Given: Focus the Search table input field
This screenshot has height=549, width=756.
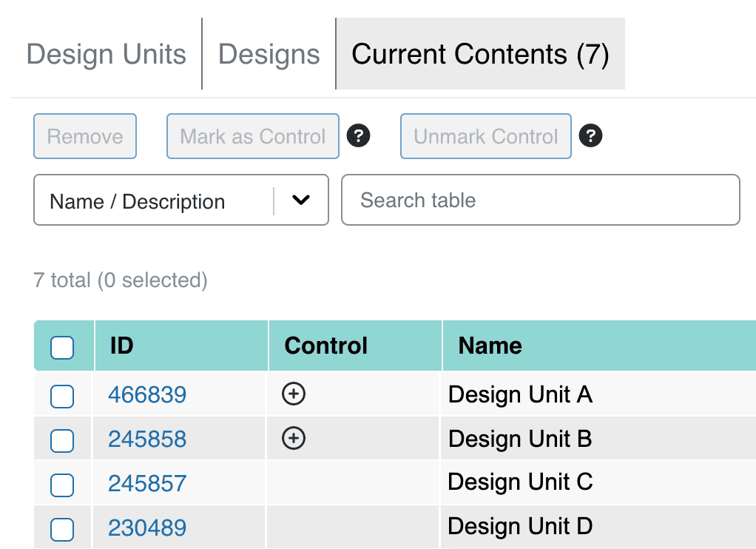Looking at the screenshot, I should click(x=540, y=200).
